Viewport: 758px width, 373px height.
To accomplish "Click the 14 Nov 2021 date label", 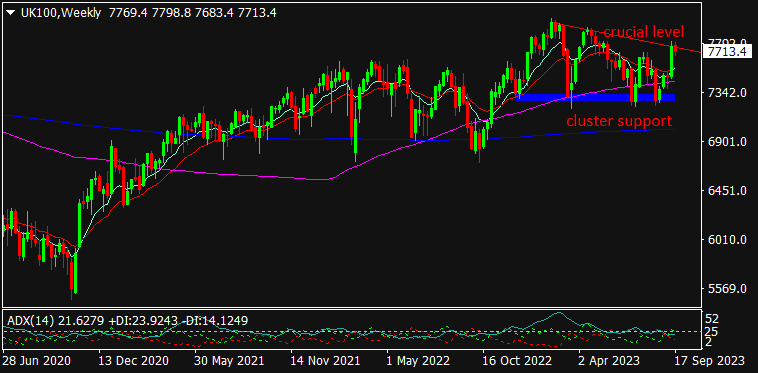I will [x=325, y=361].
